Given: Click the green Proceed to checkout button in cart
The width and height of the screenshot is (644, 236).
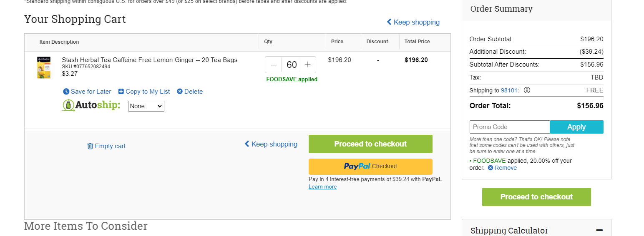Looking at the screenshot, I should (x=370, y=144).
